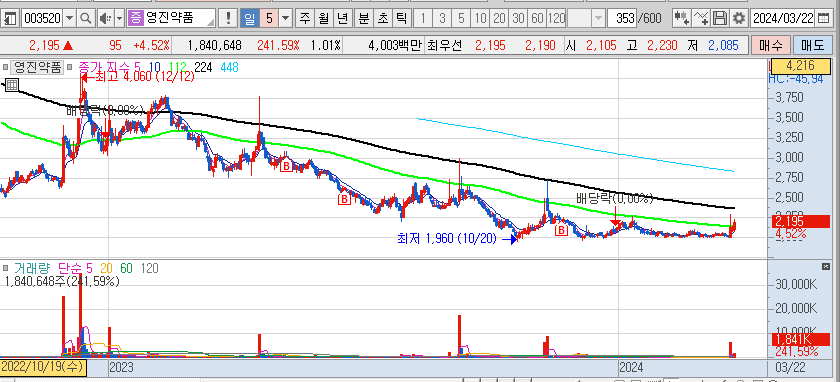Click the add indicator line icon

[x=701, y=19]
